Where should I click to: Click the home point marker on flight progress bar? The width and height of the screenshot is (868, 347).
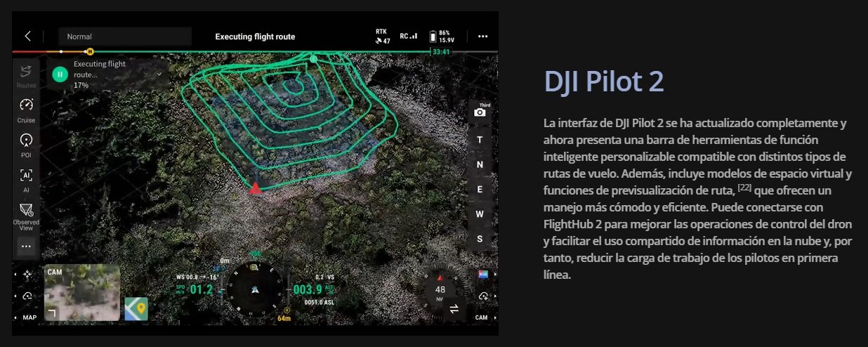click(89, 52)
